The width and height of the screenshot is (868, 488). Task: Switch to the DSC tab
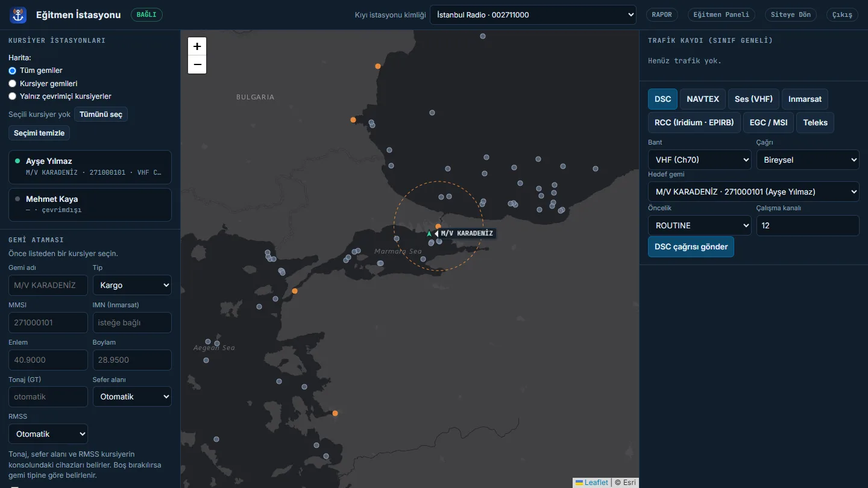(663, 99)
